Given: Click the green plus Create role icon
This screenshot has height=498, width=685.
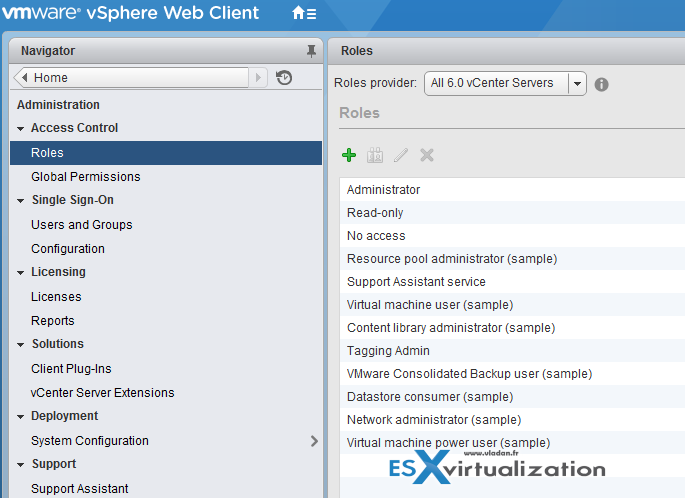Looking at the screenshot, I should [349, 155].
